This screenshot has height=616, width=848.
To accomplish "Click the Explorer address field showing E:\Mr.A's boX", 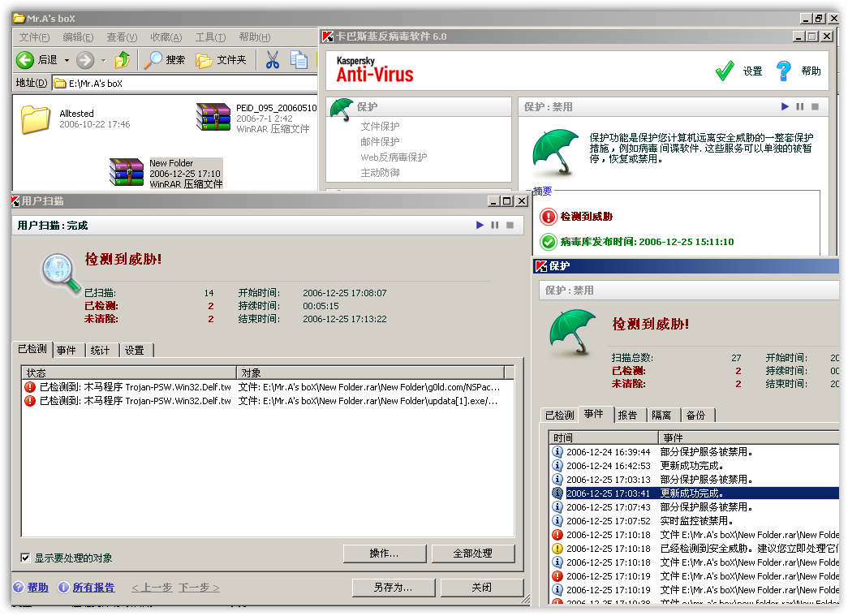I will [x=185, y=84].
